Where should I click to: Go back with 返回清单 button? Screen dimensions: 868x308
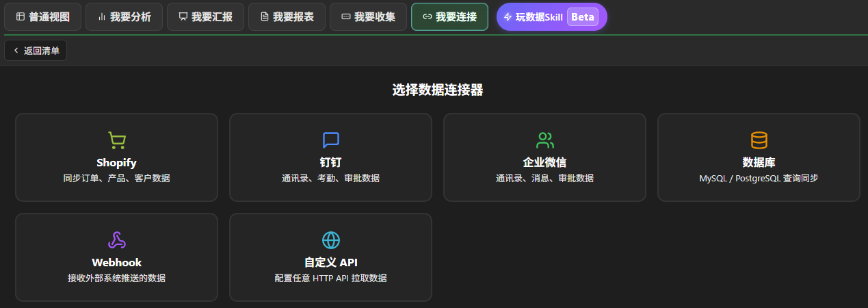click(36, 51)
